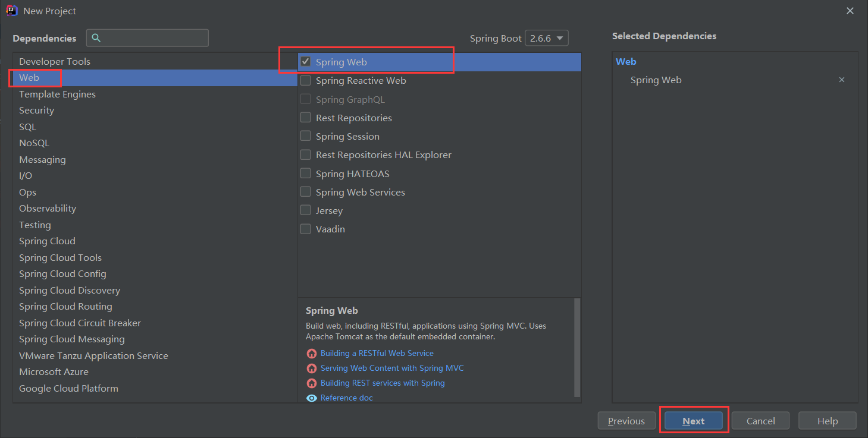Tick the Spring Web Services checkbox
The width and height of the screenshot is (868, 438).
tap(306, 192)
